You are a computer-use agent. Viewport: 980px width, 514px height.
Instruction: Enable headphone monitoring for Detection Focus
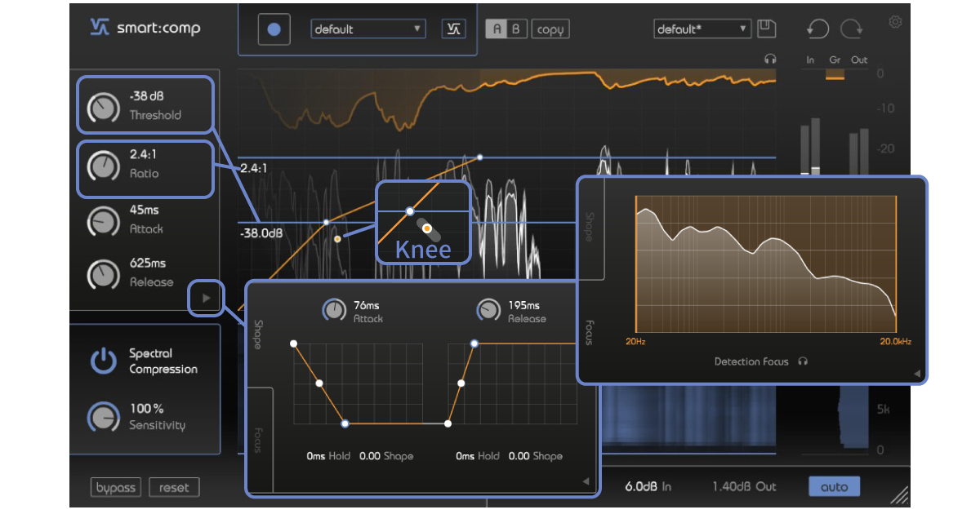click(802, 361)
